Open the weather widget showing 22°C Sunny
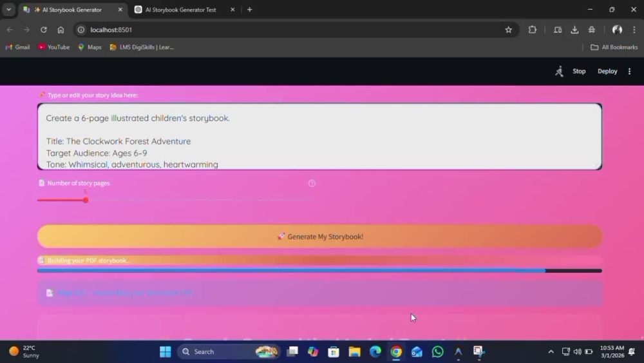The width and height of the screenshot is (644, 363). click(x=24, y=351)
